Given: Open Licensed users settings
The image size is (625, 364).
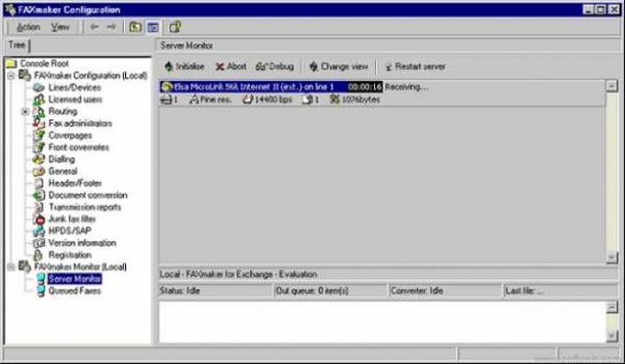Looking at the screenshot, I should pos(75,99).
